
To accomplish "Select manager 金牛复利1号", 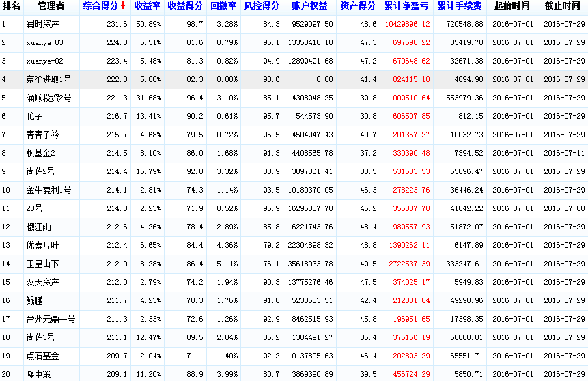I will 48,190.
